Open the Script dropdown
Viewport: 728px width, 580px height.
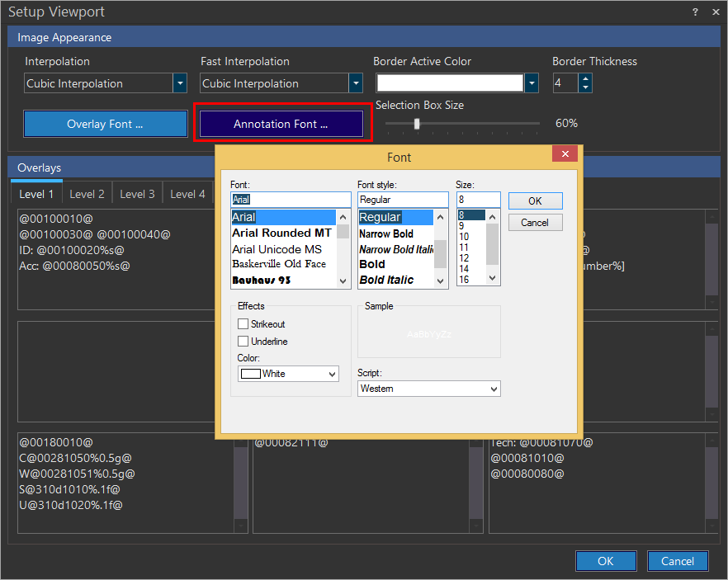pyautogui.click(x=494, y=389)
